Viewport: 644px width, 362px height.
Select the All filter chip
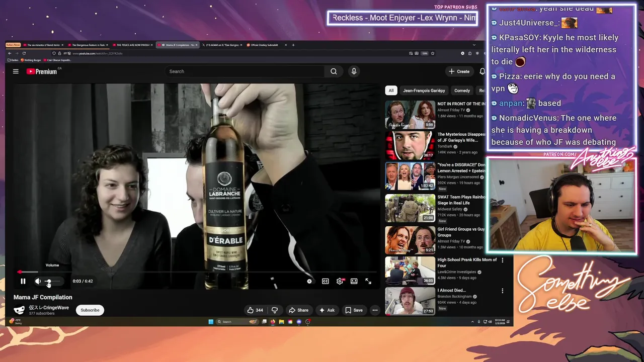point(391,90)
